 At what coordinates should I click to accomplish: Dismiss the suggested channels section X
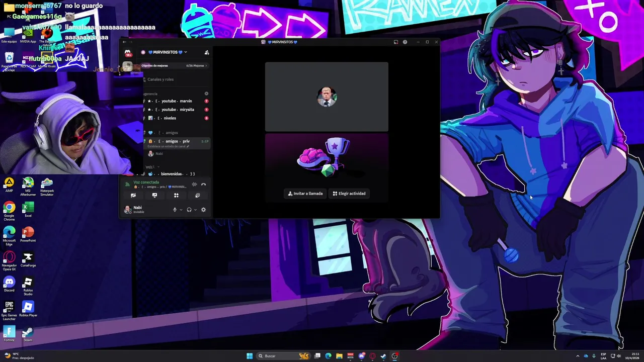point(206,94)
